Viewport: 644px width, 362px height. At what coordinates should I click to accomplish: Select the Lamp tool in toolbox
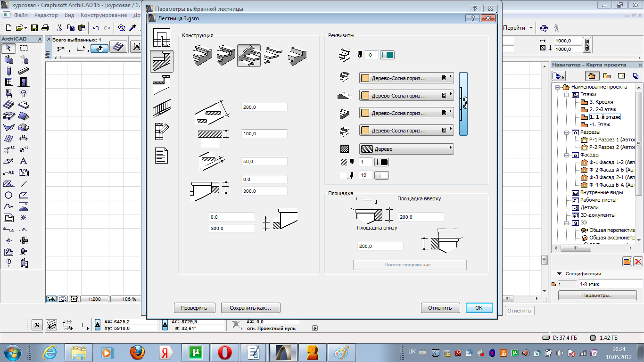point(24,93)
